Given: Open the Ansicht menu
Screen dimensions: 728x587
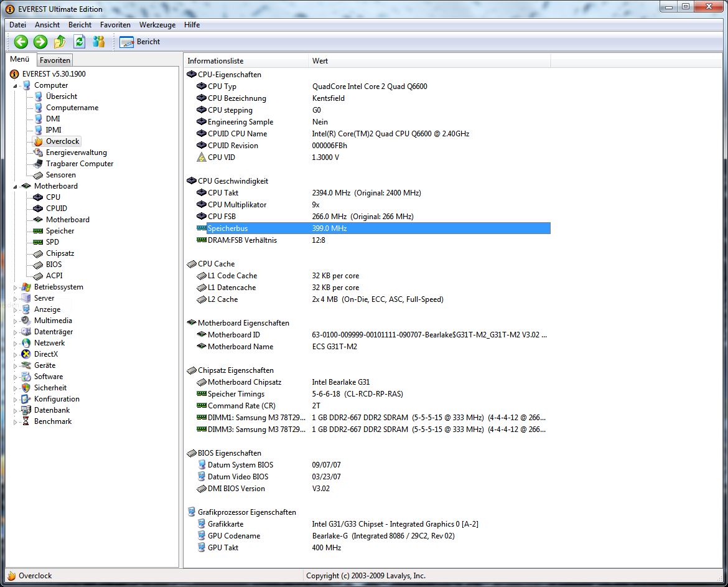Looking at the screenshot, I should pyautogui.click(x=47, y=25).
